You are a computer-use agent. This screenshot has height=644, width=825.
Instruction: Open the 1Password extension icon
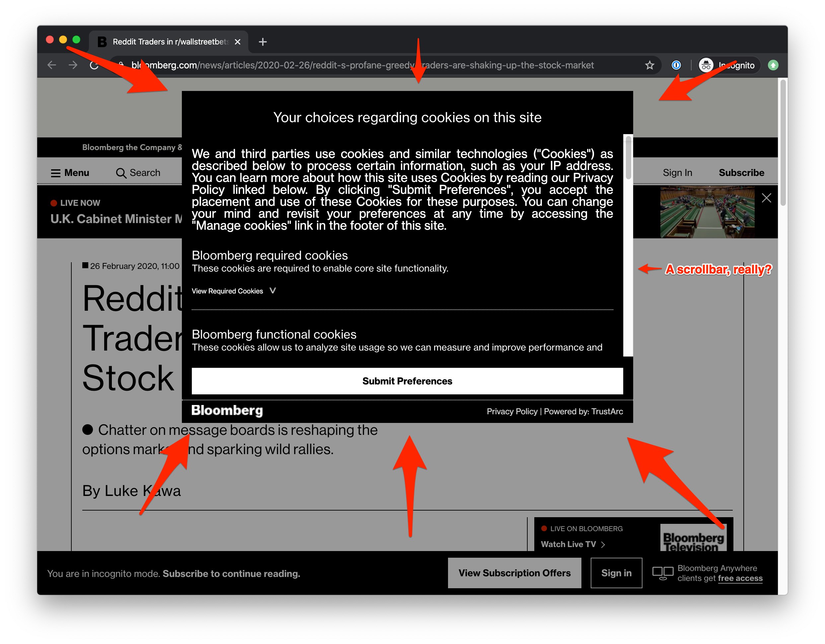point(676,65)
